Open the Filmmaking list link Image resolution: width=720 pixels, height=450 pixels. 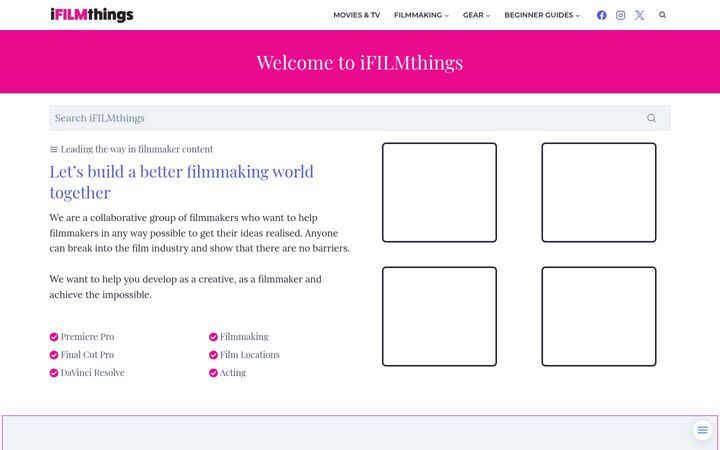point(244,337)
